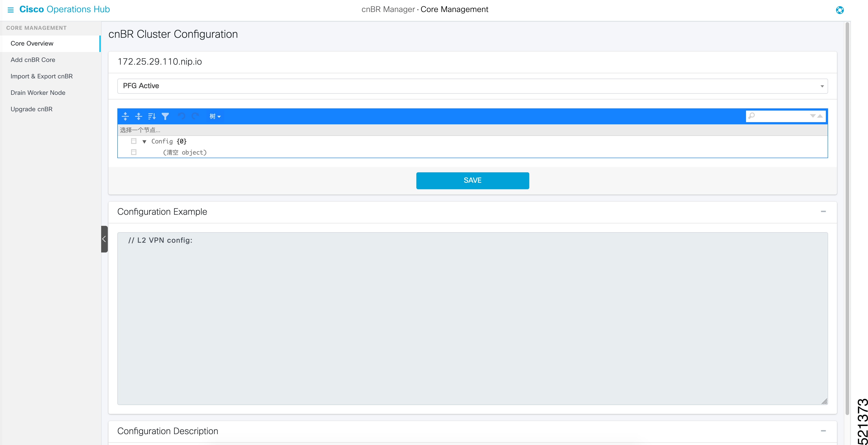This screenshot has width=868, height=445.
Task: Click the (清空 object) row text
Action: click(x=185, y=153)
